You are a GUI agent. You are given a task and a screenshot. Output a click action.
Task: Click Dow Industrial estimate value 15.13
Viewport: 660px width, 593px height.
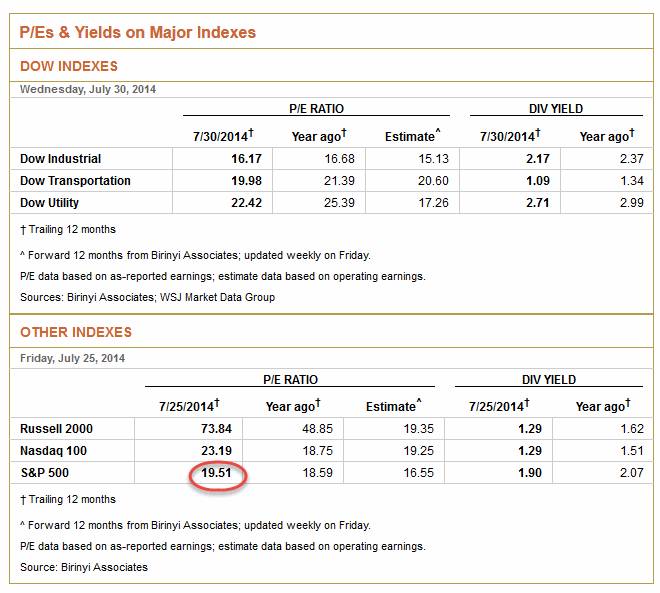coord(434,159)
